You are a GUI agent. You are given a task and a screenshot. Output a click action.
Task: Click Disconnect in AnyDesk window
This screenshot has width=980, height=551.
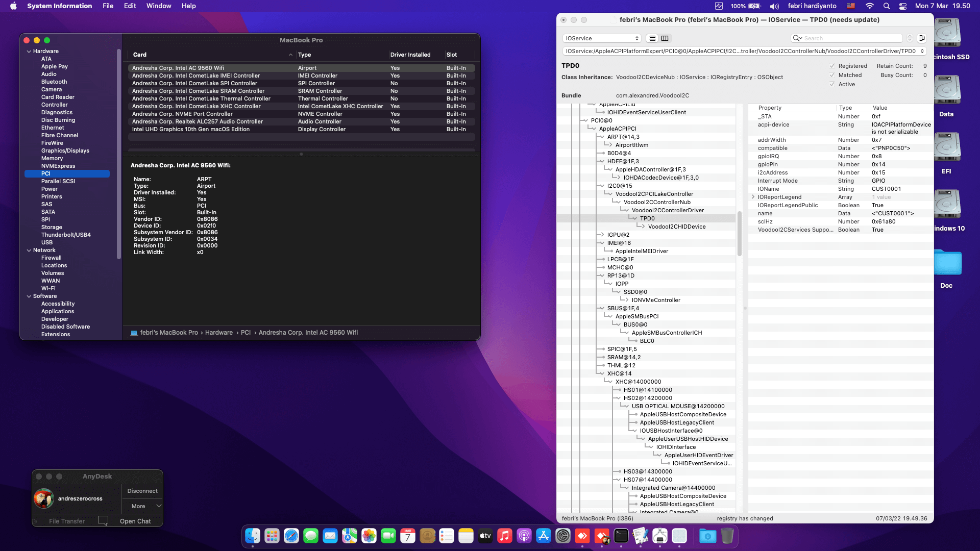[x=142, y=491]
